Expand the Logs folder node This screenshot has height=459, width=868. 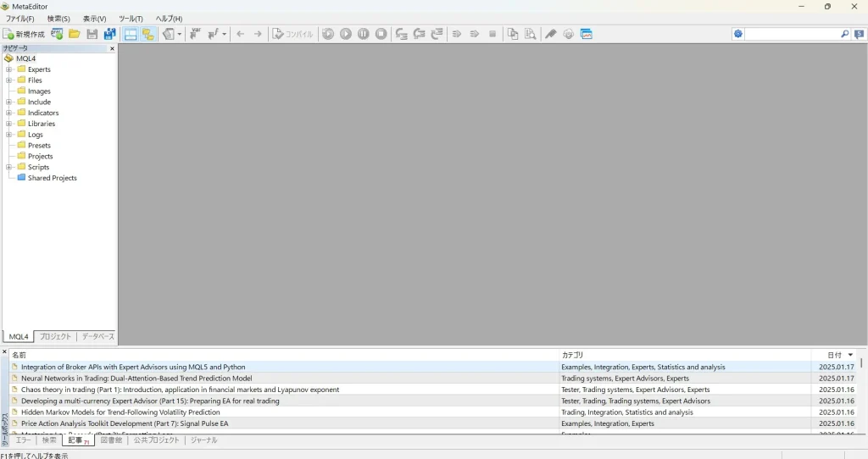pos(8,135)
